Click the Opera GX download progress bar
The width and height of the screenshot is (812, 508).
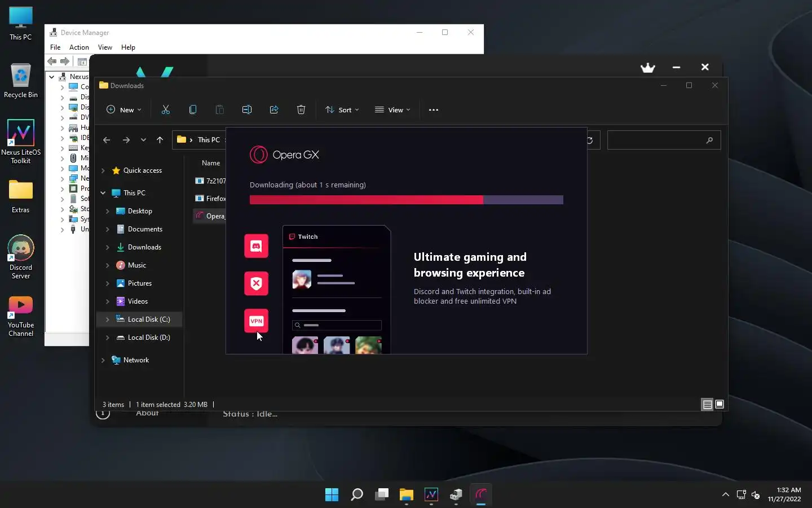point(407,200)
